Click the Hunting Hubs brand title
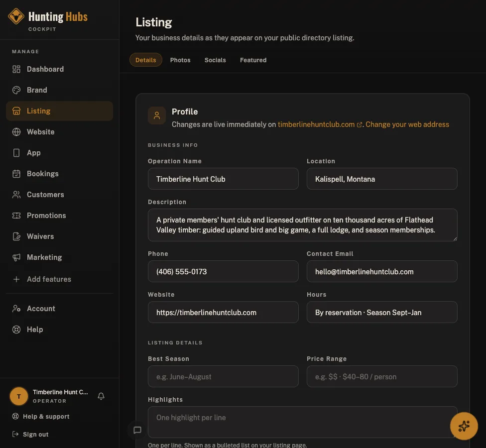486x448 pixels. click(x=58, y=16)
